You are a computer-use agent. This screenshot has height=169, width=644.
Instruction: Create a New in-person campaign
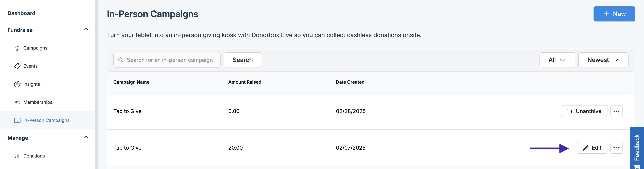tap(614, 14)
